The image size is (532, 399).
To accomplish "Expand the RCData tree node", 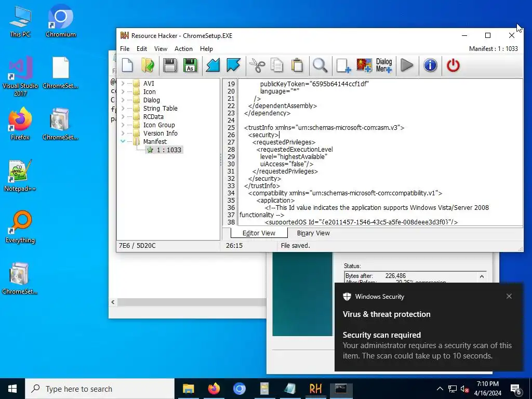I will click(x=123, y=117).
